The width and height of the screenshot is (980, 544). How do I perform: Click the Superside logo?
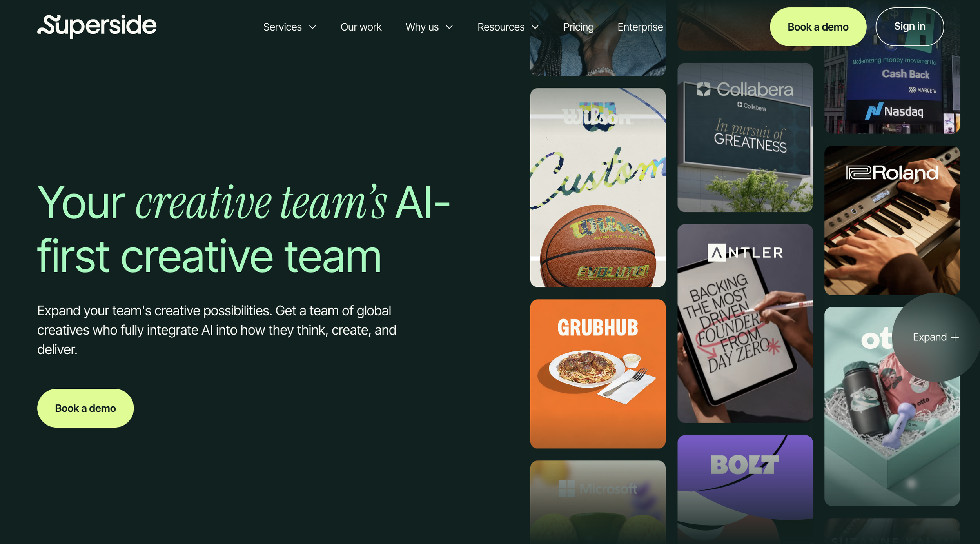click(x=96, y=26)
